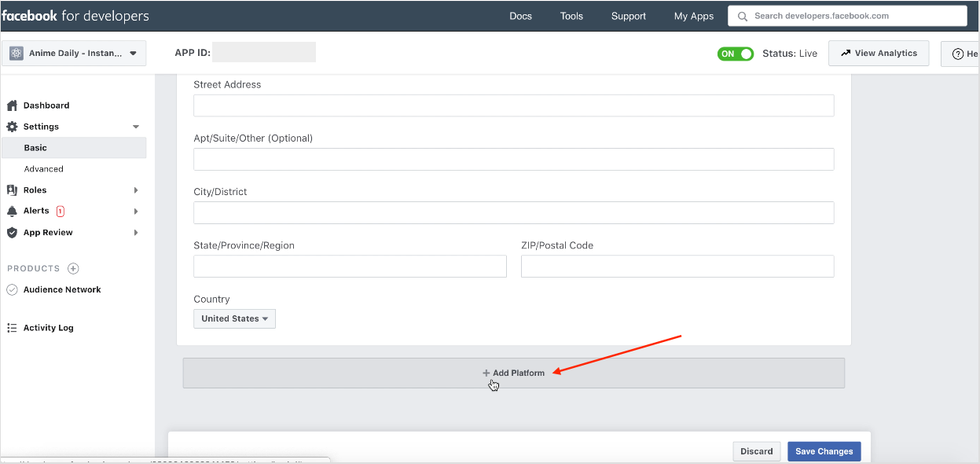
Task: Click the App Review shield icon
Action: click(12, 233)
